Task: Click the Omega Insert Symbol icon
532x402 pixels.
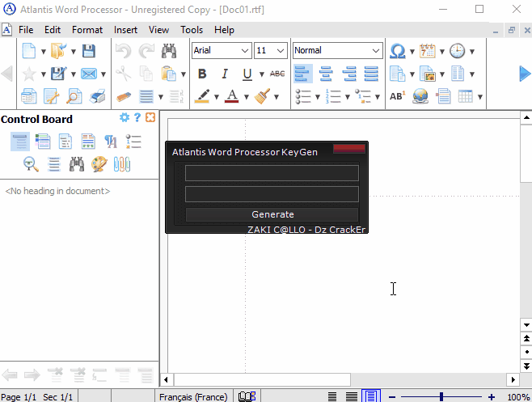Action: (x=397, y=51)
